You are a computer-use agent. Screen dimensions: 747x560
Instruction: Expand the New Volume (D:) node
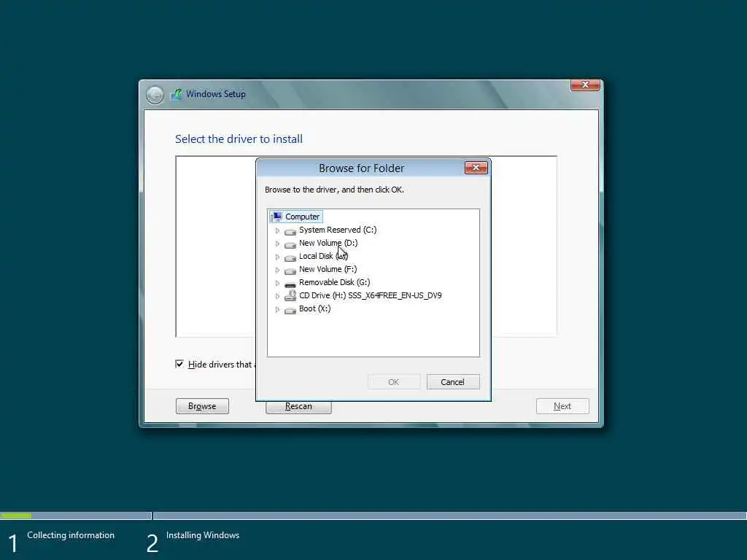(277, 244)
